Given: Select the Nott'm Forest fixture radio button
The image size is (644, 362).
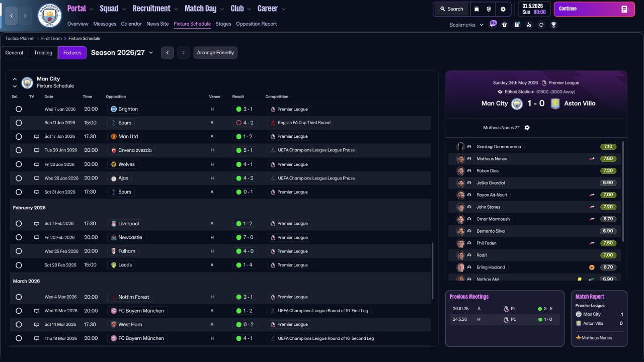Looking at the screenshot, I should point(19,297).
